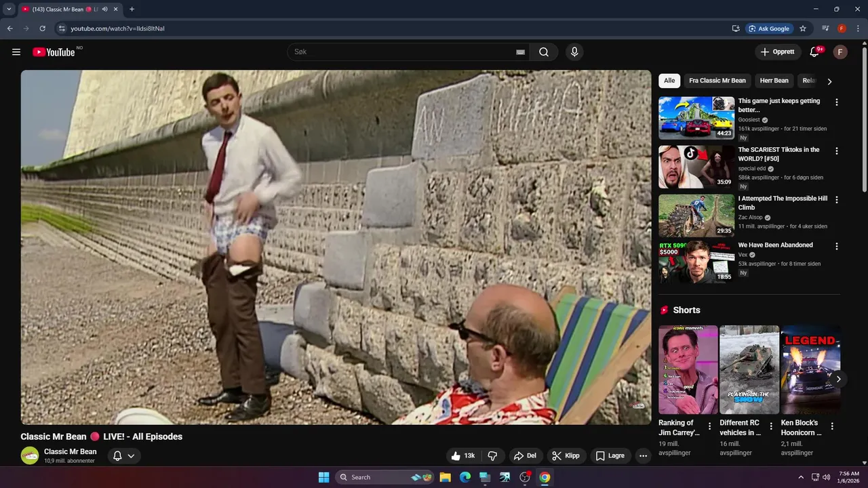Viewport: 868px width, 488px height.
Task: Mute the tab using speaker icon
Action: [105, 9]
